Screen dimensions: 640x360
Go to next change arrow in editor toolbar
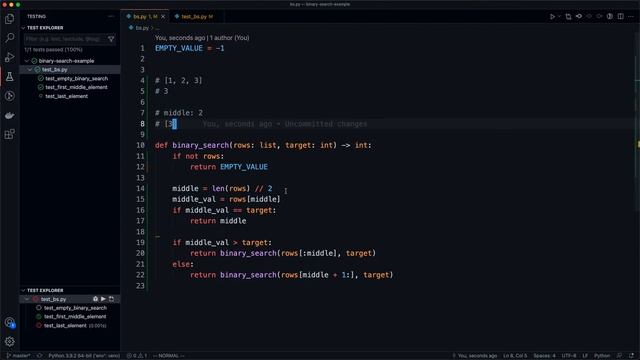599,16
